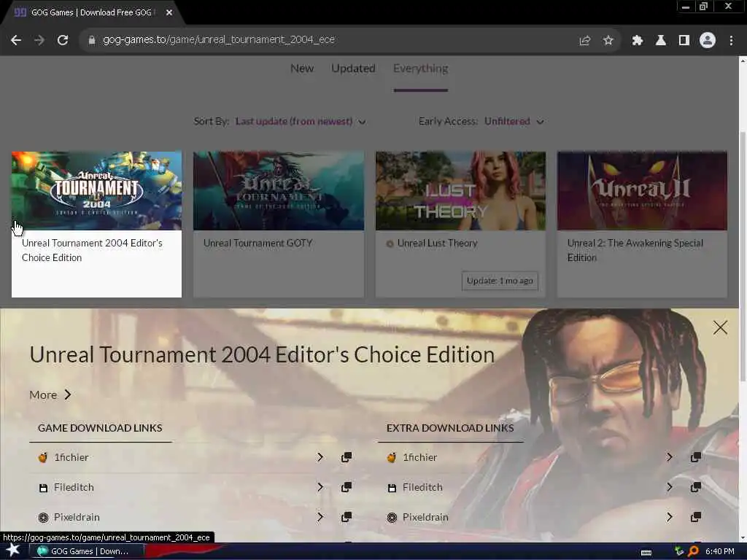Screen dimensions: 747x560
Task: Open Sort By dropdown
Action: click(x=301, y=122)
